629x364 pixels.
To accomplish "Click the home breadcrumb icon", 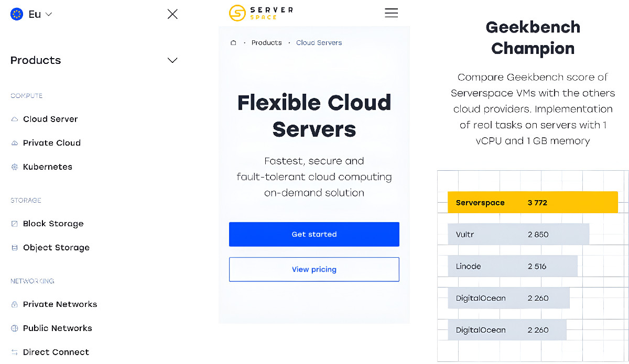I will tap(233, 43).
